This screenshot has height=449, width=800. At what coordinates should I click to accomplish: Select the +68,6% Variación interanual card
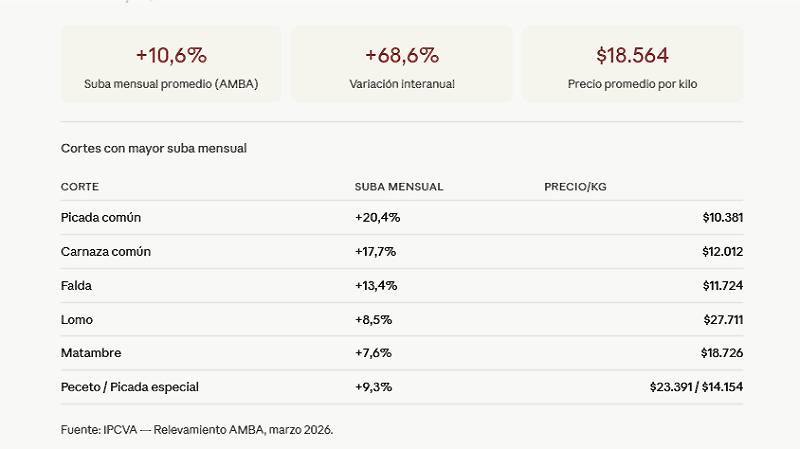402,65
